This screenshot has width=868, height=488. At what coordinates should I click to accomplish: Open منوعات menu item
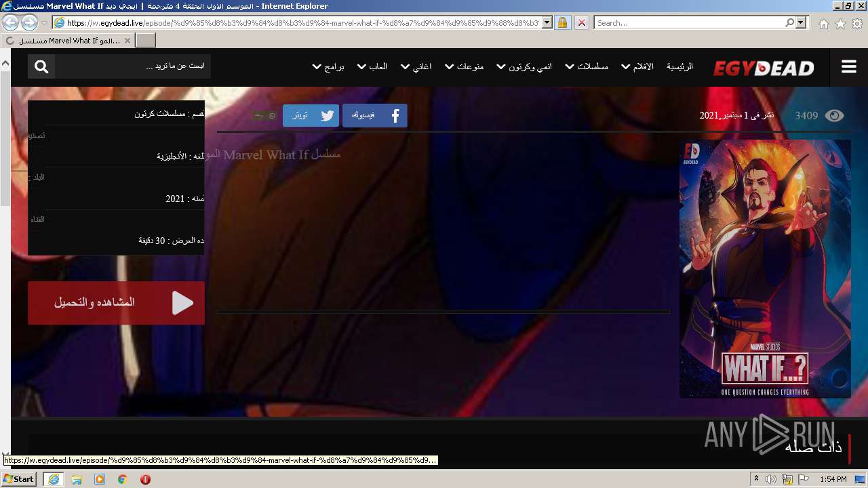coord(470,66)
